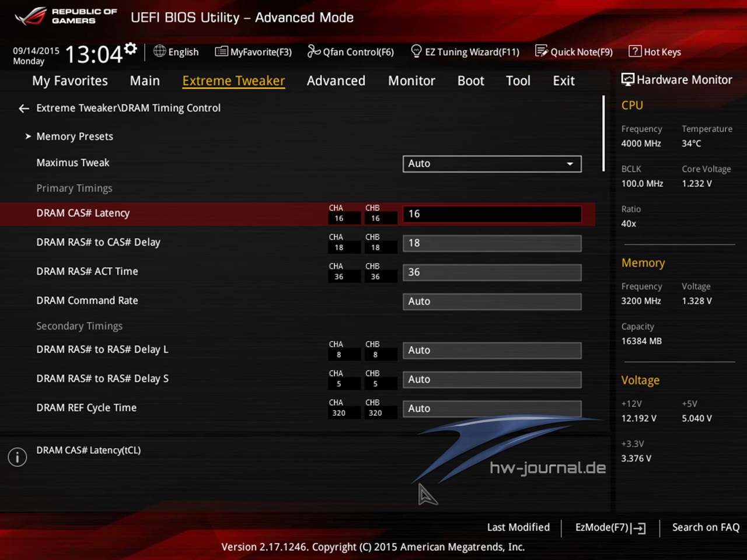Switch to Advanced tab
The height and width of the screenshot is (560, 747).
coord(336,80)
